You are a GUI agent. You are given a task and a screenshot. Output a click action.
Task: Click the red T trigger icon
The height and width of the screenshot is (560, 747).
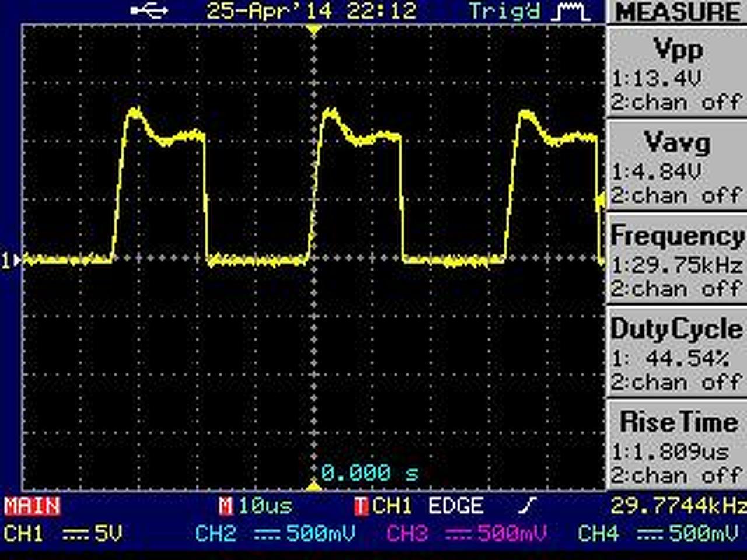point(361,506)
